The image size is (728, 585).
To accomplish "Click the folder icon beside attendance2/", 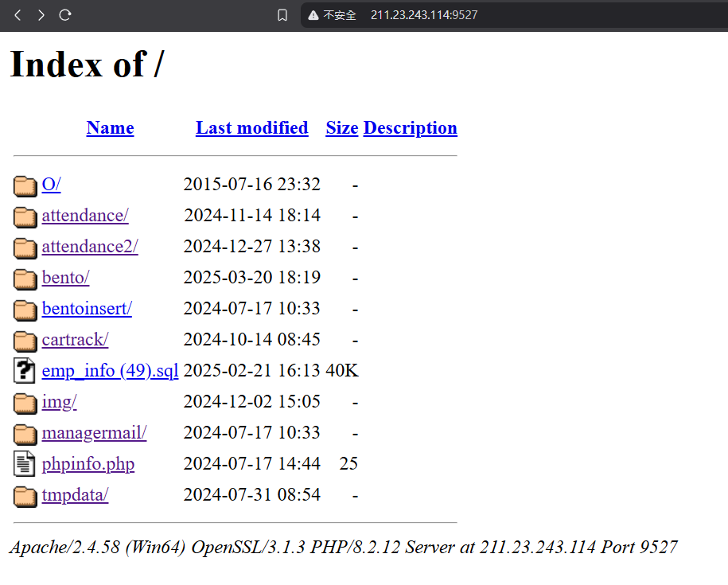I will pos(25,248).
